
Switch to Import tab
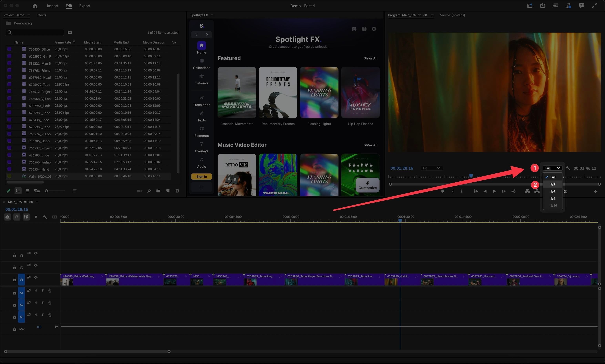[53, 6]
